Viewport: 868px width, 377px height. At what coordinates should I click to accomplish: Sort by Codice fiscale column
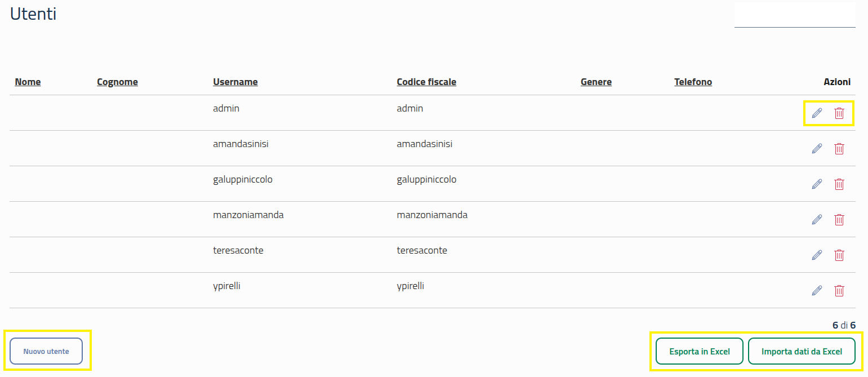coord(426,82)
